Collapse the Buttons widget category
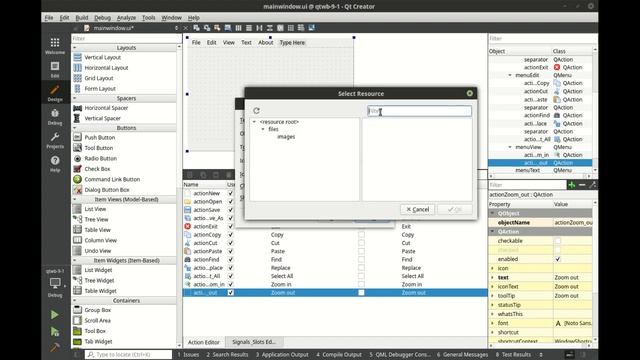The height and width of the screenshot is (360, 640). pyautogui.click(x=75, y=128)
